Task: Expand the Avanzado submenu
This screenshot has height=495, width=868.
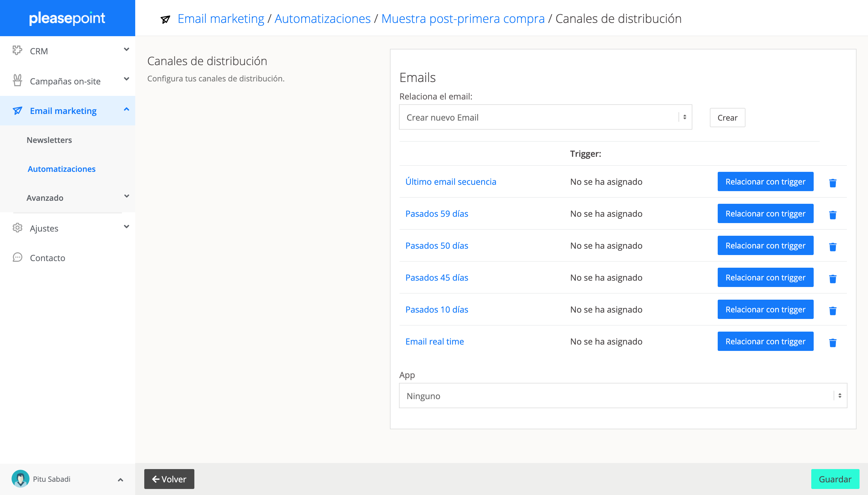Action: [126, 197]
